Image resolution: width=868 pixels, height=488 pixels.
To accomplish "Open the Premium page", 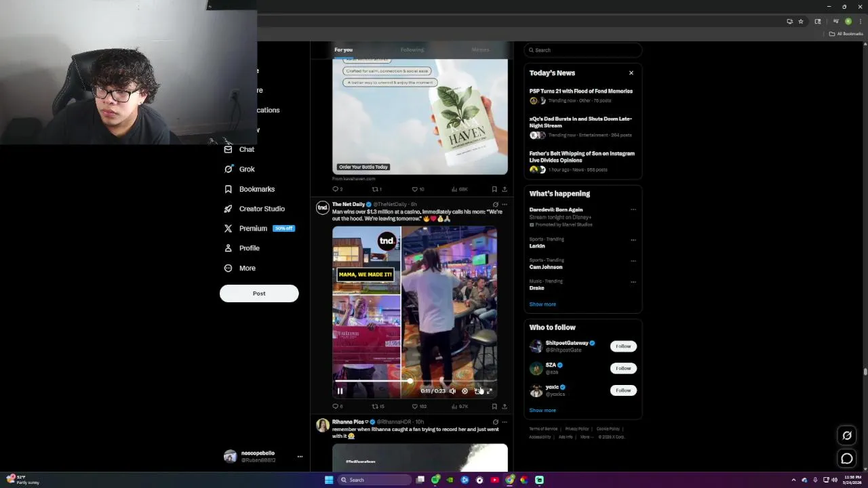I will pyautogui.click(x=259, y=228).
